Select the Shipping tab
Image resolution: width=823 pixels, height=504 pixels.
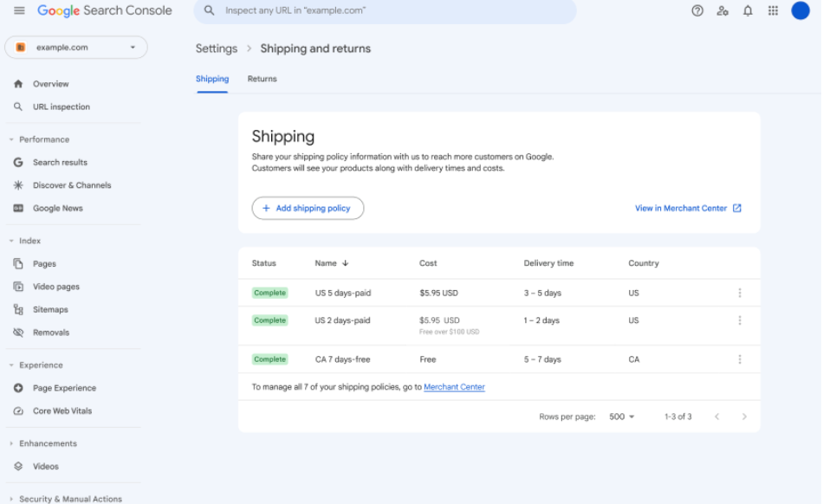(x=212, y=79)
